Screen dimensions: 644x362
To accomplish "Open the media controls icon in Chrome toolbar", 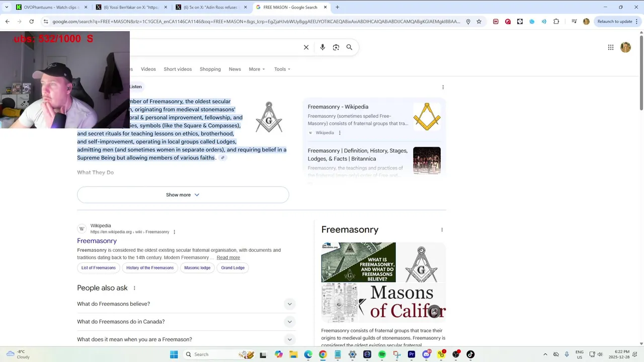I will pyautogui.click(x=574, y=22).
